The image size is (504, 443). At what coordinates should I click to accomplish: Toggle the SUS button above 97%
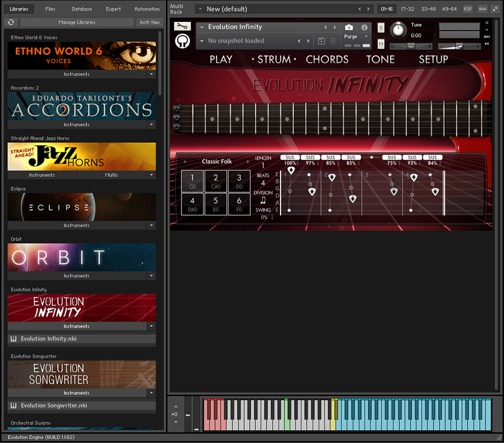(x=310, y=157)
